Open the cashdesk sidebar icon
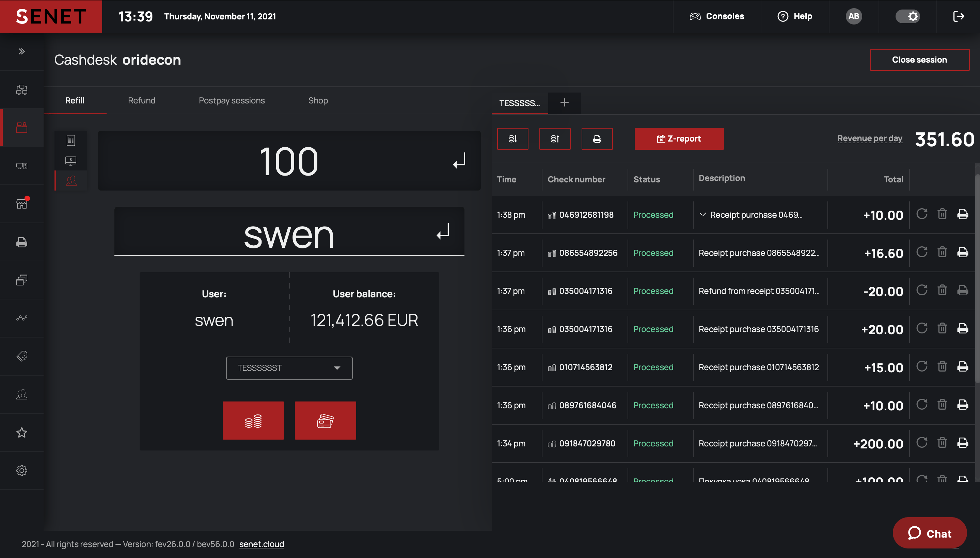This screenshot has height=558, width=980. point(22,128)
